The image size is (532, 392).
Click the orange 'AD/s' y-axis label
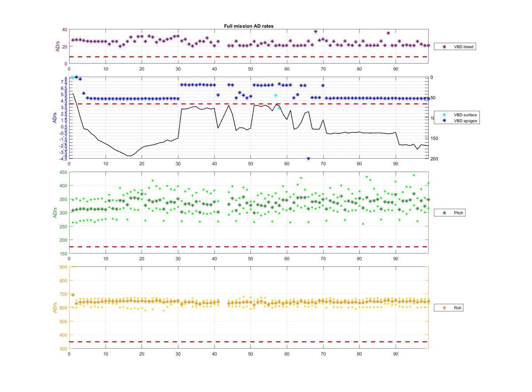pyautogui.click(x=55, y=307)
